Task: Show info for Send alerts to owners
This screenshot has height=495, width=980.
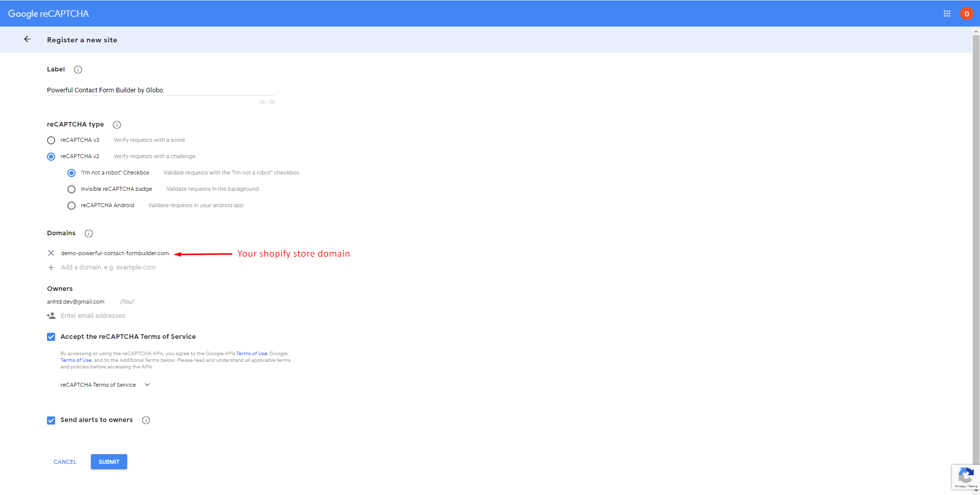Action: [x=146, y=420]
